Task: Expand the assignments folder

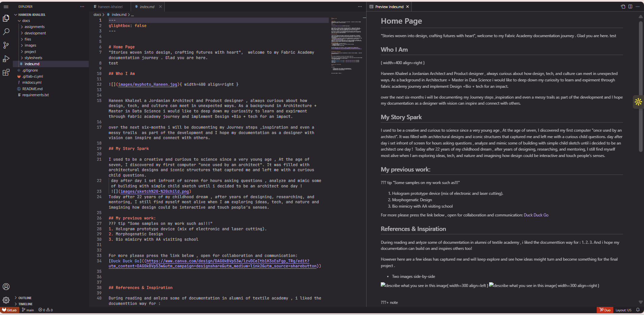Action: [x=34, y=27]
